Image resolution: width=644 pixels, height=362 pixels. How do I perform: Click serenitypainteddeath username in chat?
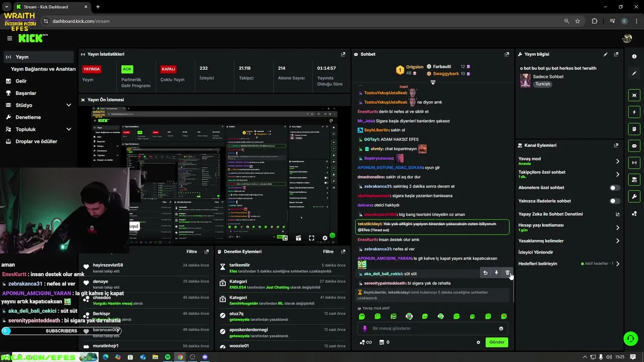pos(385,283)
